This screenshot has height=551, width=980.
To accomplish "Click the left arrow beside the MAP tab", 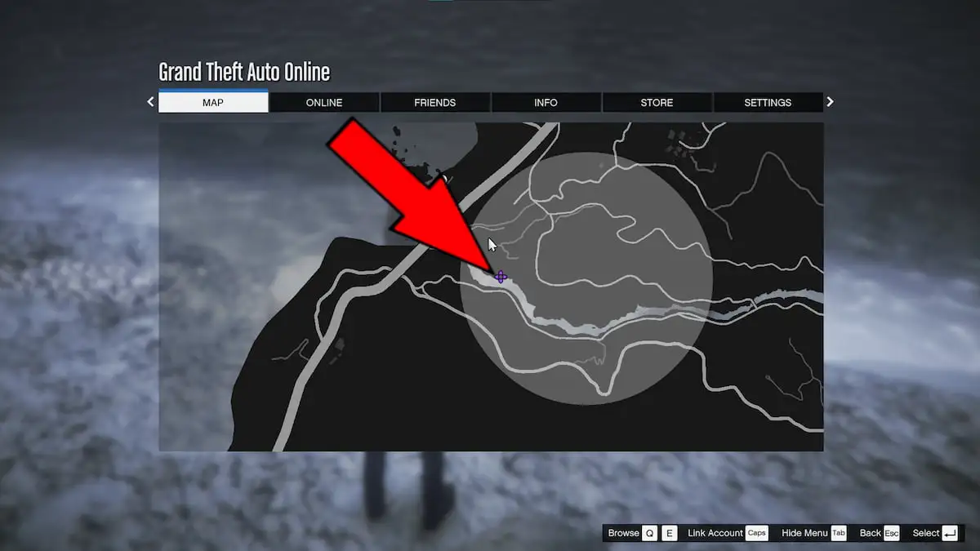I will [150, 102].
